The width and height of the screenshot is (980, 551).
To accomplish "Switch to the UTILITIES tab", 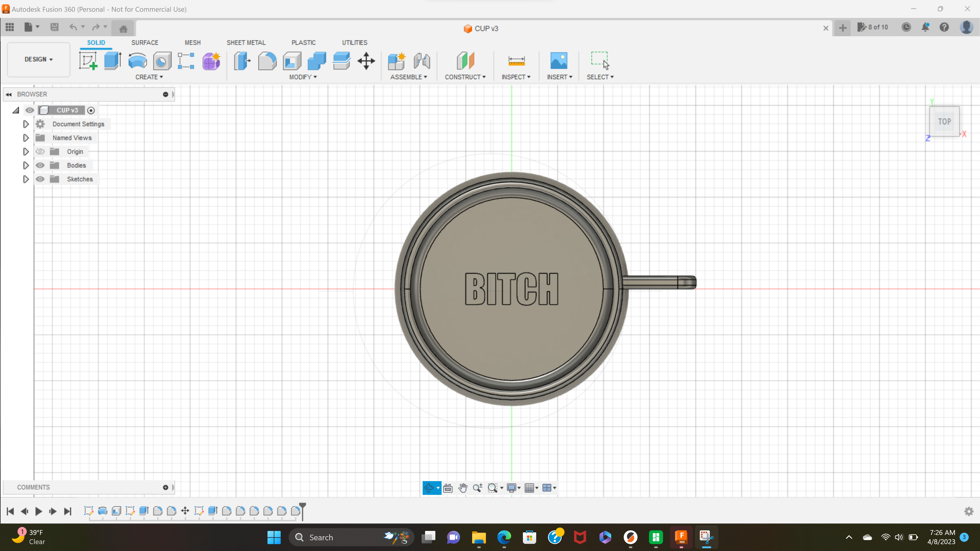I will click(354, 43).
